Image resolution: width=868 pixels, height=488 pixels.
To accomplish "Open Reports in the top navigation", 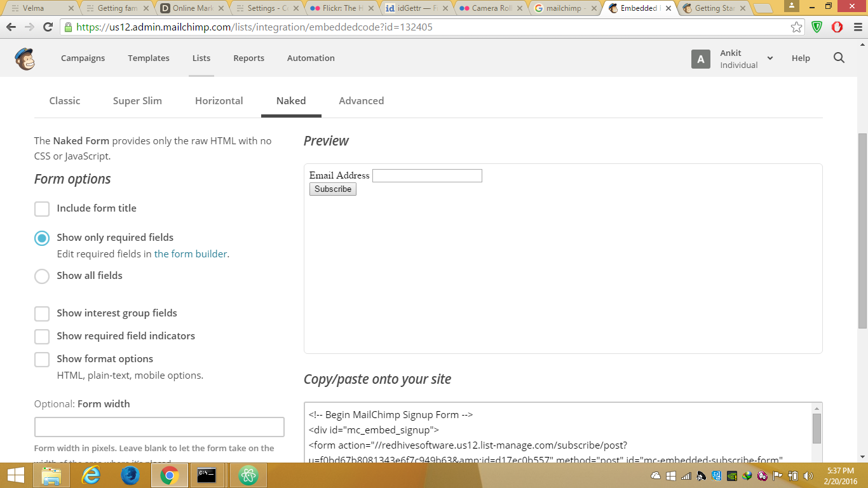I will 248,58.
